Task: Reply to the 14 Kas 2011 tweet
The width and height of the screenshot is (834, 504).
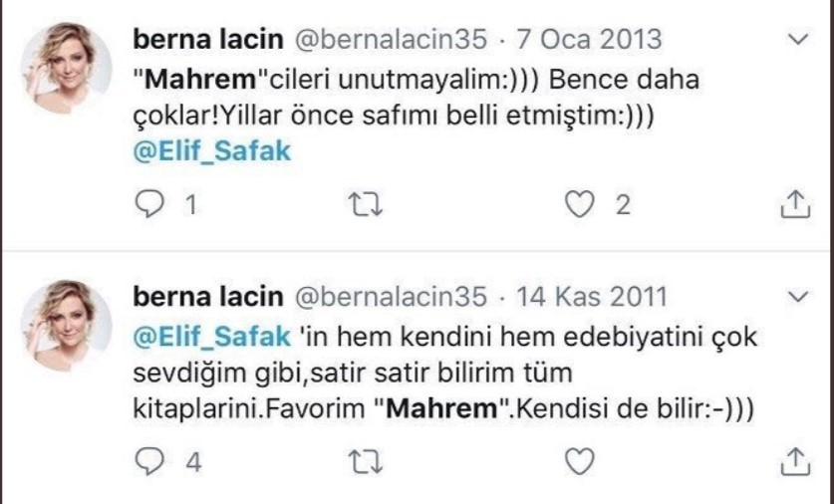Action: (x=147, y=460)
